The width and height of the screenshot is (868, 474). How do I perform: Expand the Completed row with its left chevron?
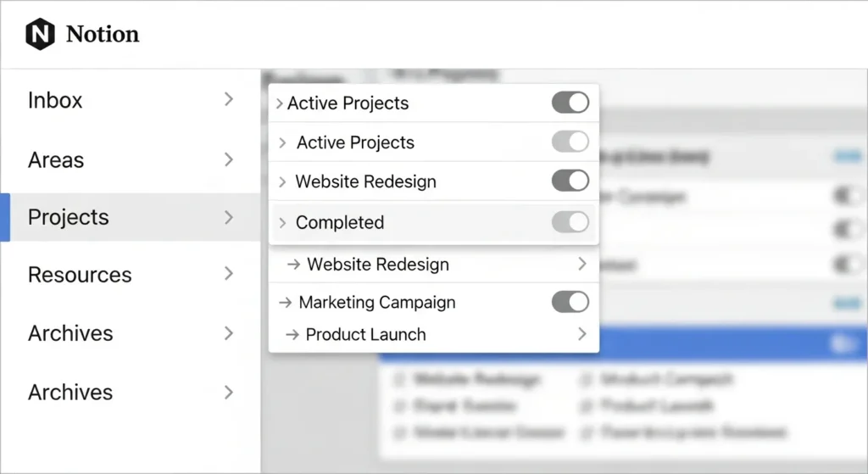pos(283,223)
